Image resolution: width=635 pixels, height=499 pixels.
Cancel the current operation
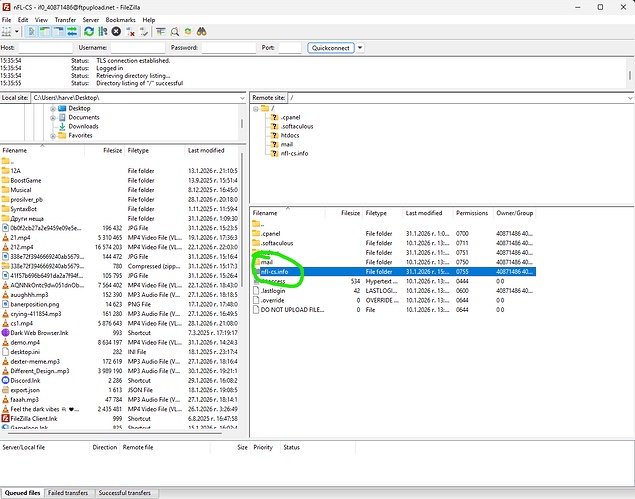pyautogui.click(x=116, y=32)
